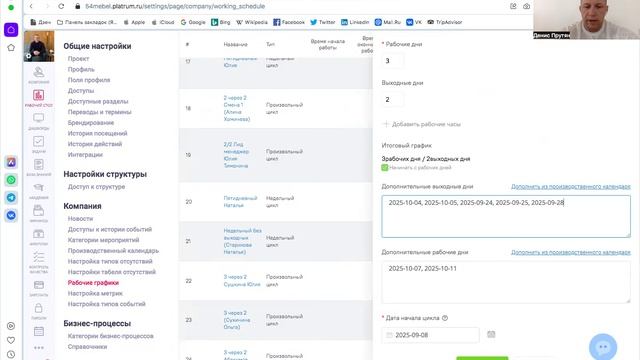The image size is (640, 360).
Task: Click the three-dots more icon in the rail
Action: 39,348
